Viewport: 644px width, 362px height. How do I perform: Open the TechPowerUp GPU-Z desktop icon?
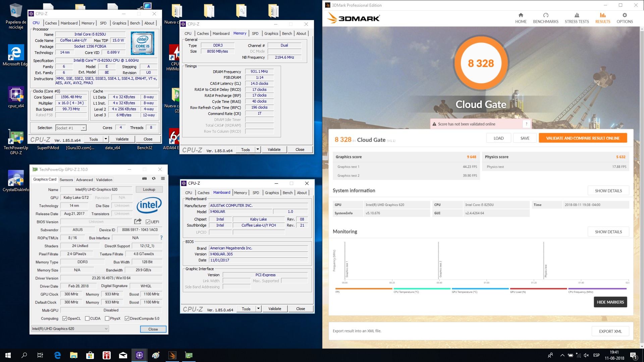[16, 142]
